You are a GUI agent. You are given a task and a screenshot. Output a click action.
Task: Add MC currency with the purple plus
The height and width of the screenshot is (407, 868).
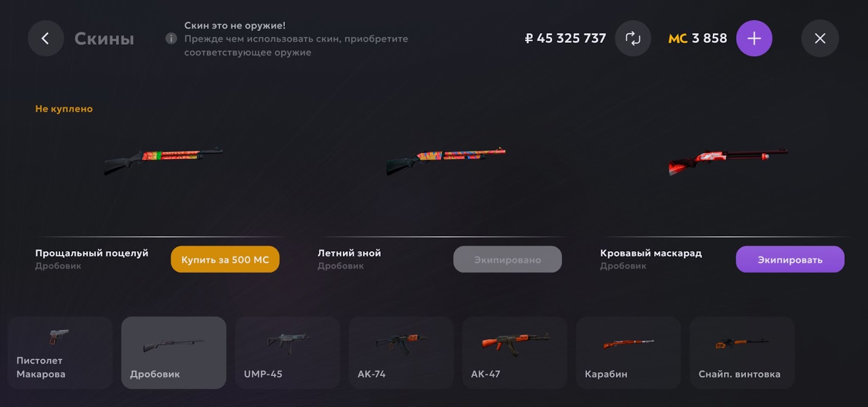click(x=754, y=39)
